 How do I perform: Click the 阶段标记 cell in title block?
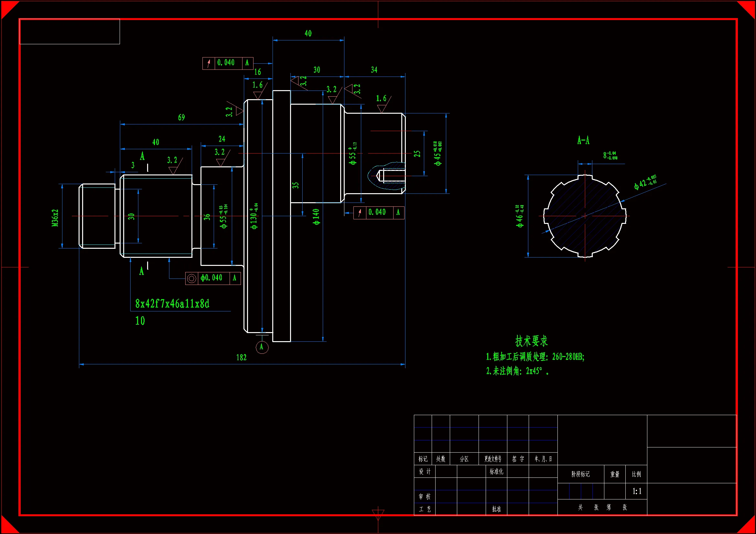tap(580, 474)
